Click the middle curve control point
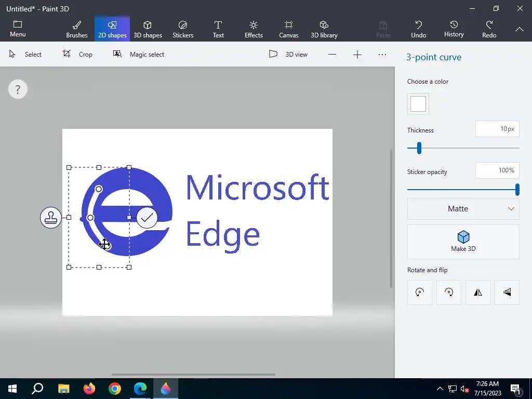Screen dimensions: 532x399 click(90, 218)
